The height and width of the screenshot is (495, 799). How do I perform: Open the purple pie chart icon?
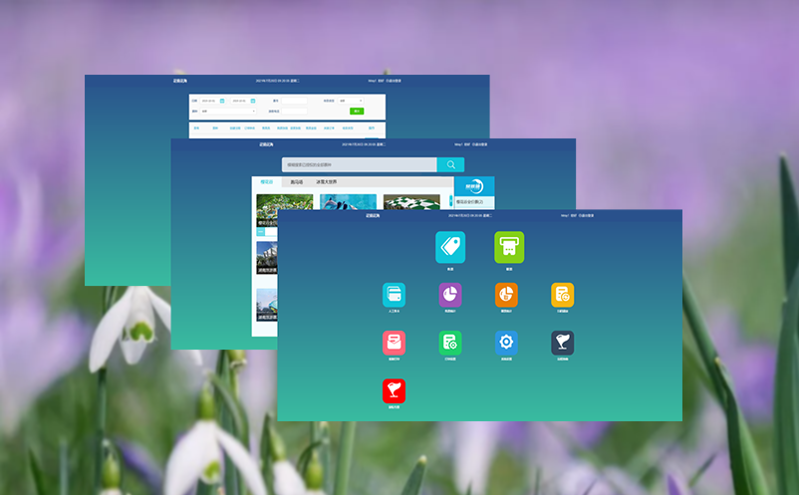tap(450, 294)
